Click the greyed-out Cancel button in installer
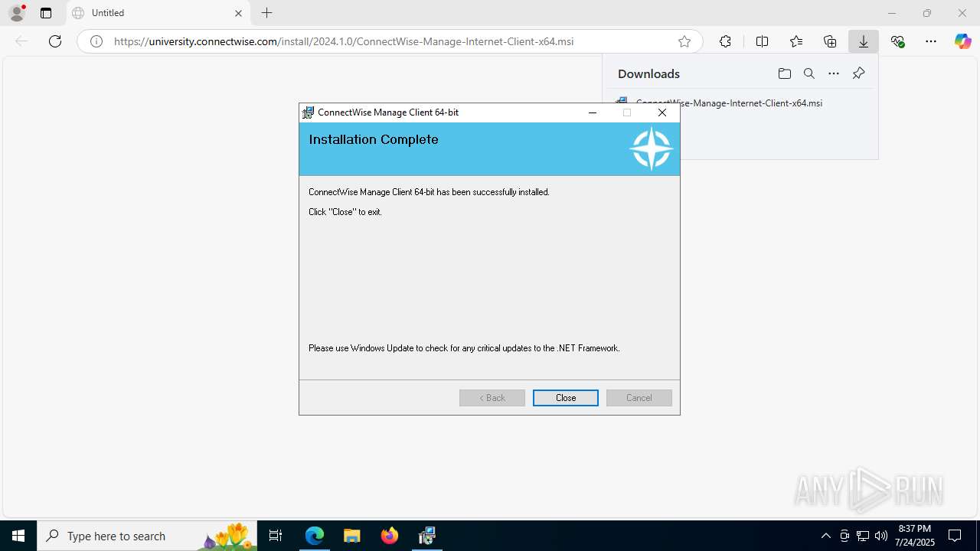 point(639,398)
